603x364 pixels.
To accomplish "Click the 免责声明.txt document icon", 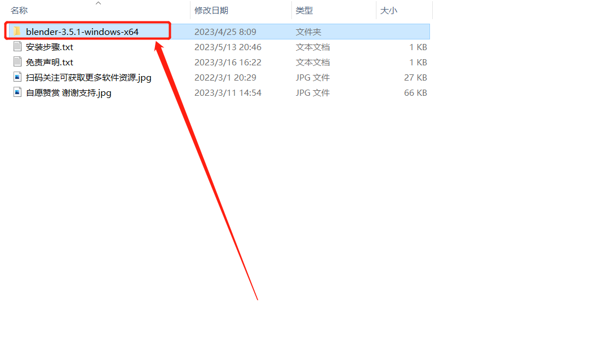I will (17, 62).
